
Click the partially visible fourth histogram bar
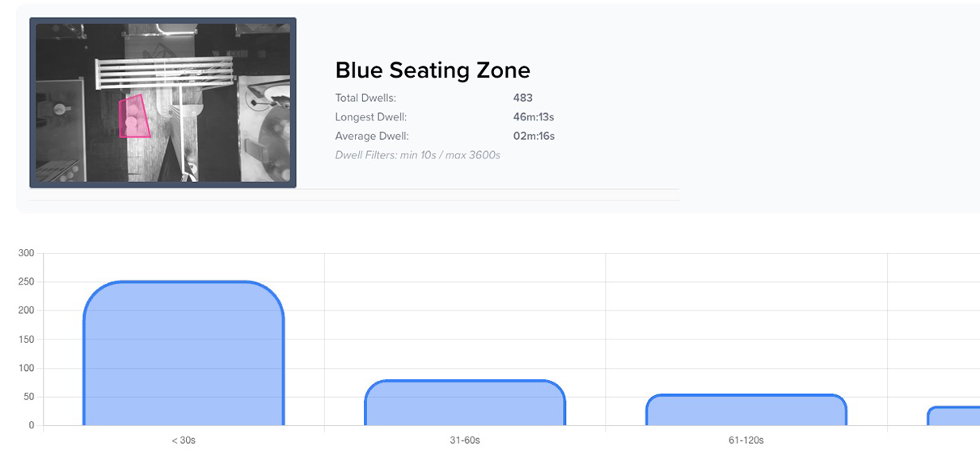(954, 416)
